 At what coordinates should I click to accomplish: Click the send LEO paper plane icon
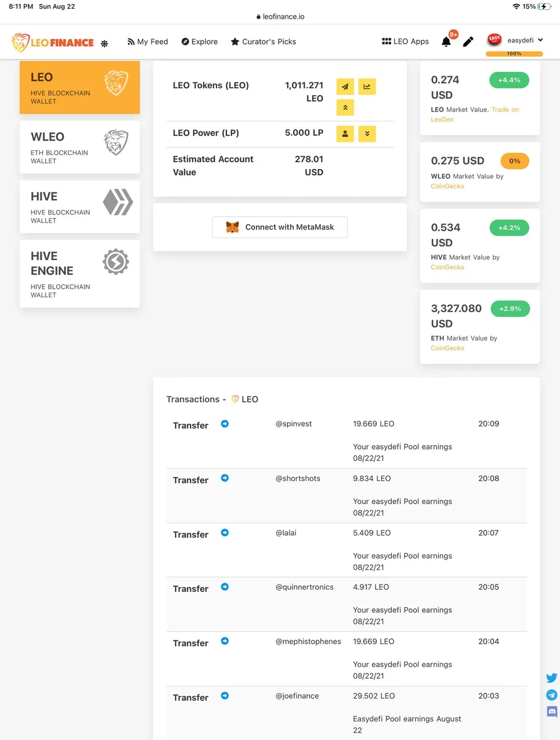(x=345, y=87)
